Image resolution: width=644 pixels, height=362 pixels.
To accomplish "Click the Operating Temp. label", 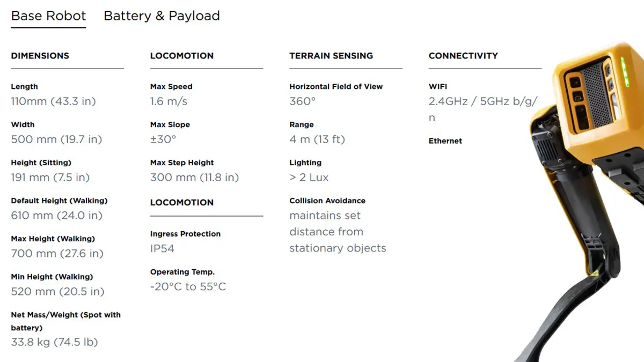I will 182,272.
